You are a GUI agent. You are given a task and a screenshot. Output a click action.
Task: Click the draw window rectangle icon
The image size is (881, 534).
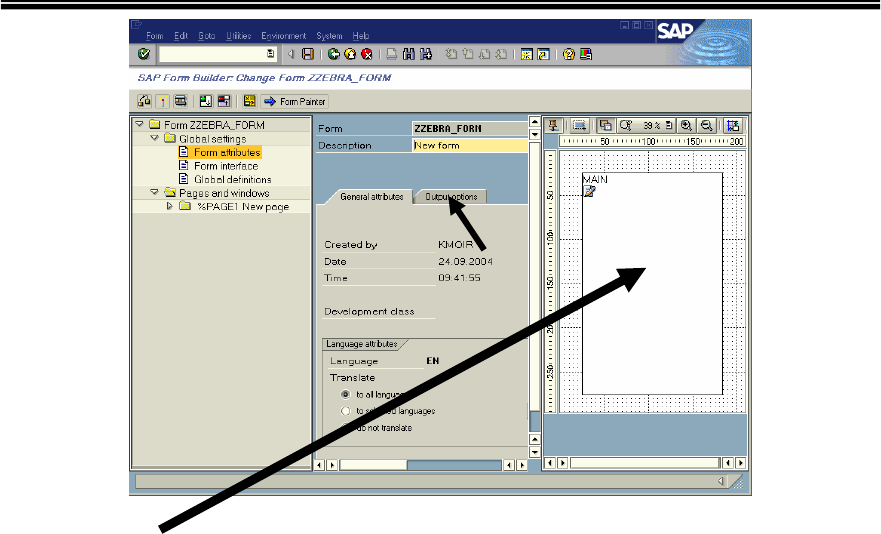coord(579,125)
